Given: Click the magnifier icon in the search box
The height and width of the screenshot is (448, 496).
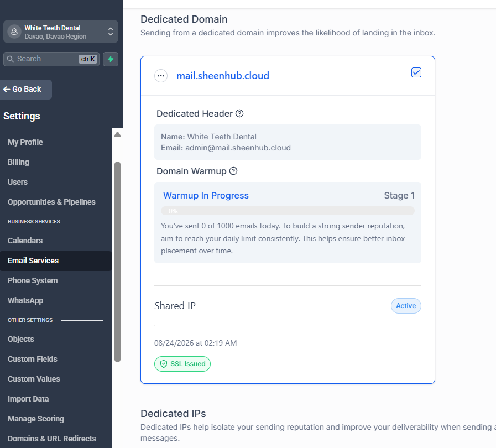Looking at the screenshot, I should (11, 59).
